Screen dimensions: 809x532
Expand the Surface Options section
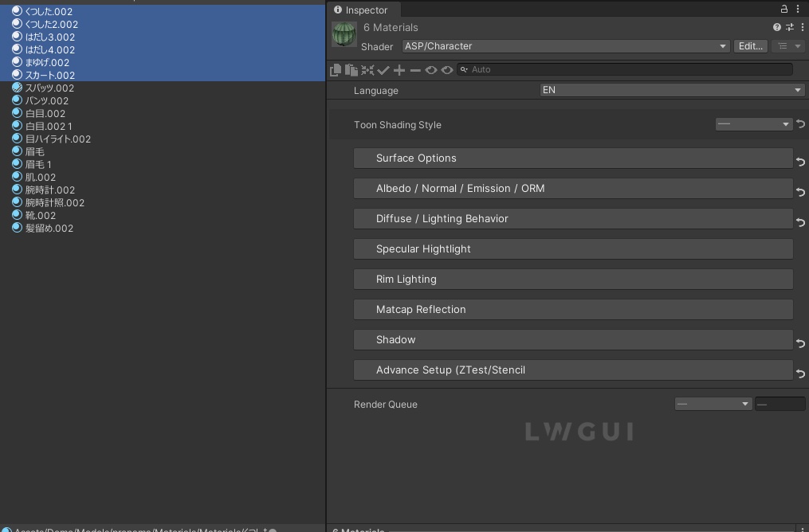coord(572,158)
